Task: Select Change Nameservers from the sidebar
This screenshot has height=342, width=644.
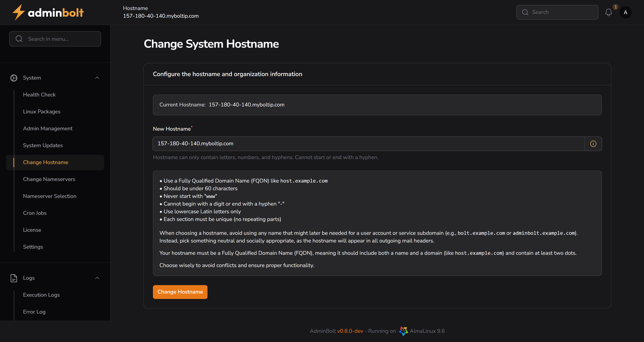Action: click(49, 179)
